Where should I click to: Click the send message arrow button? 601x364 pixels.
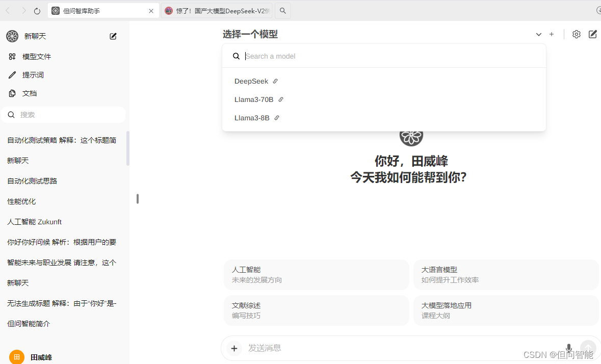588,348
